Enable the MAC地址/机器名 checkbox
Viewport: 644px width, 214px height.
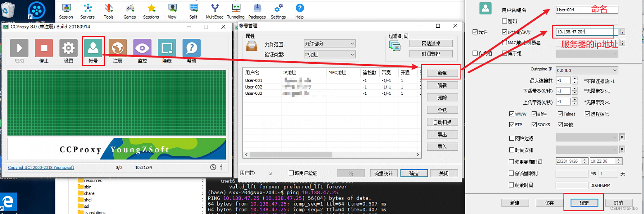pos(504,43)
